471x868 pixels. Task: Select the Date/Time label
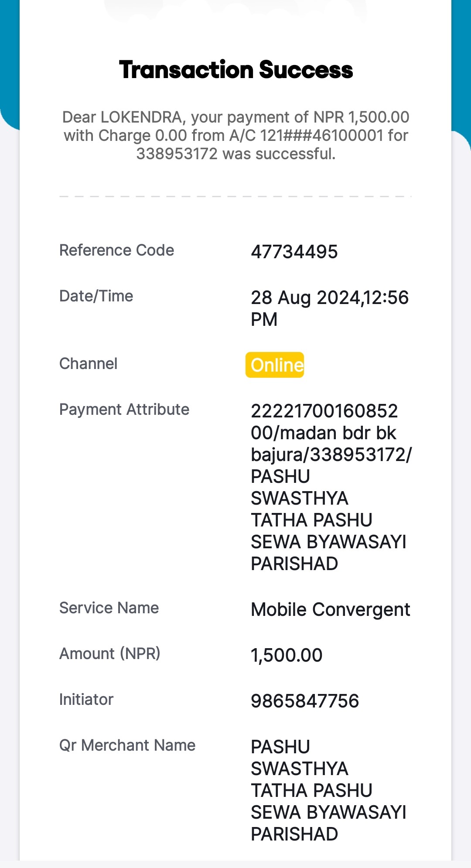[96, 296]
